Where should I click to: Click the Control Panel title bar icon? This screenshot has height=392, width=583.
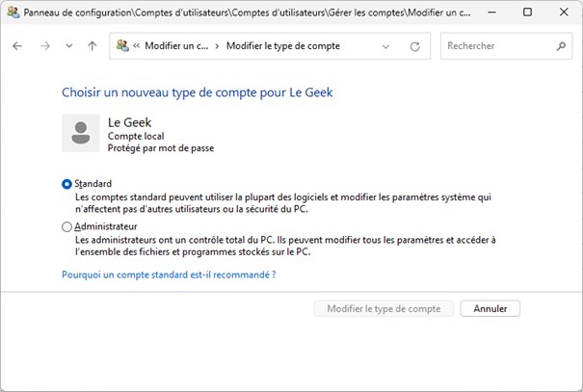[x=12, y=13]
